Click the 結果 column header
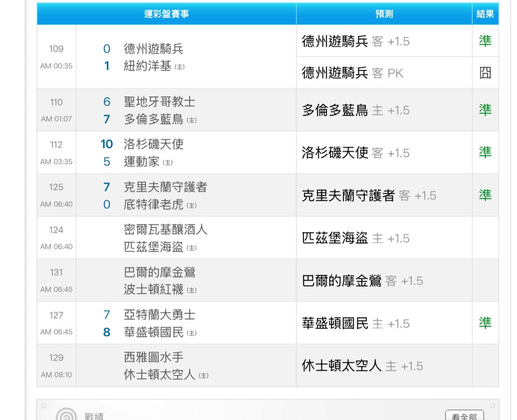This screenshot has width=517, height=420. 486,14
